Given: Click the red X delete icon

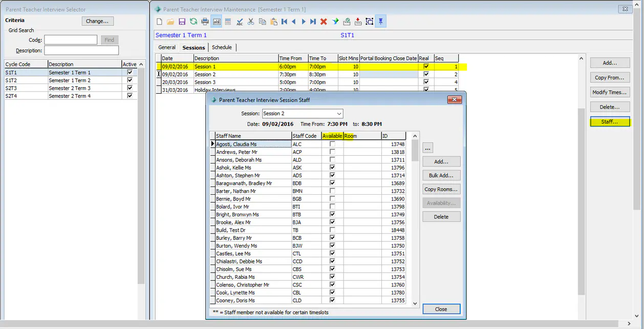Looking at the screenshot, I should coord(324,22).
